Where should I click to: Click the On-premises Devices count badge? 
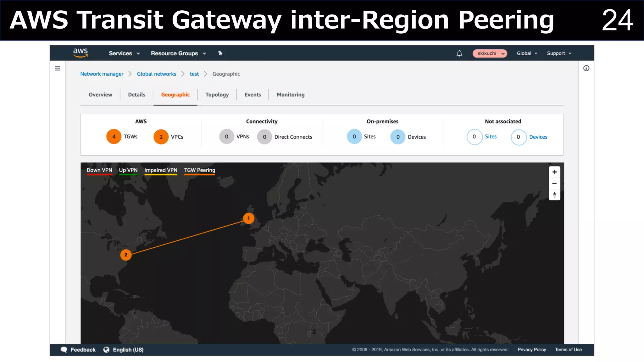[398, 137]
